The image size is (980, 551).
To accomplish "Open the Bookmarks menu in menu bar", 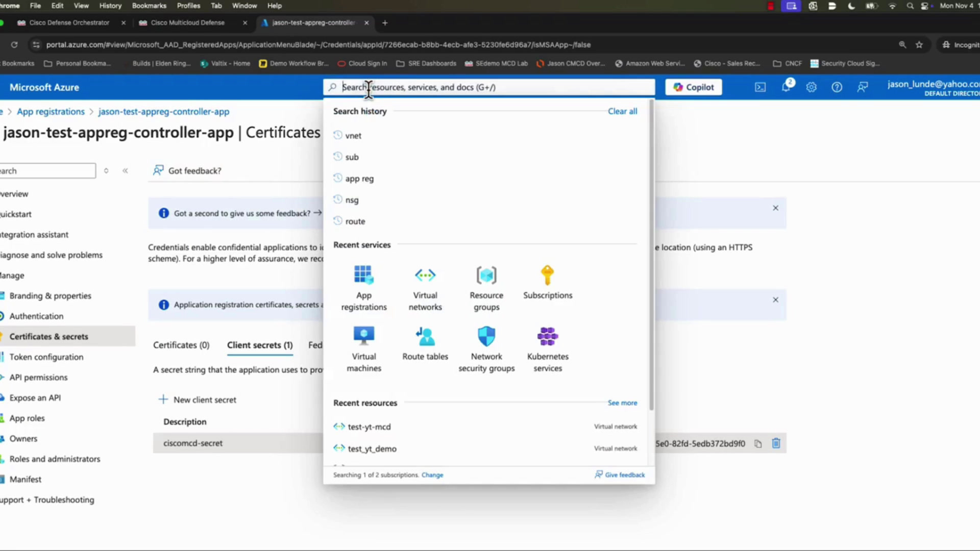I will click(x=149, y=6).
